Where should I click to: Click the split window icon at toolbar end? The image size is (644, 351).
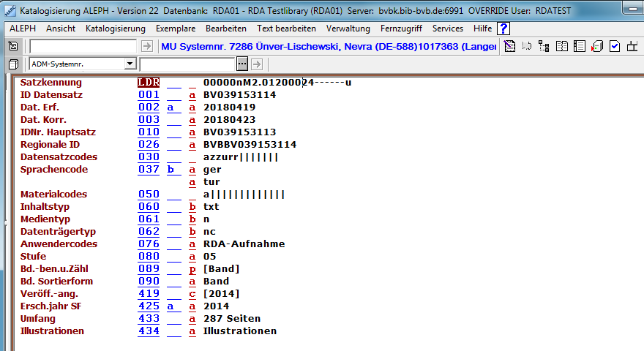coord(632,46)
